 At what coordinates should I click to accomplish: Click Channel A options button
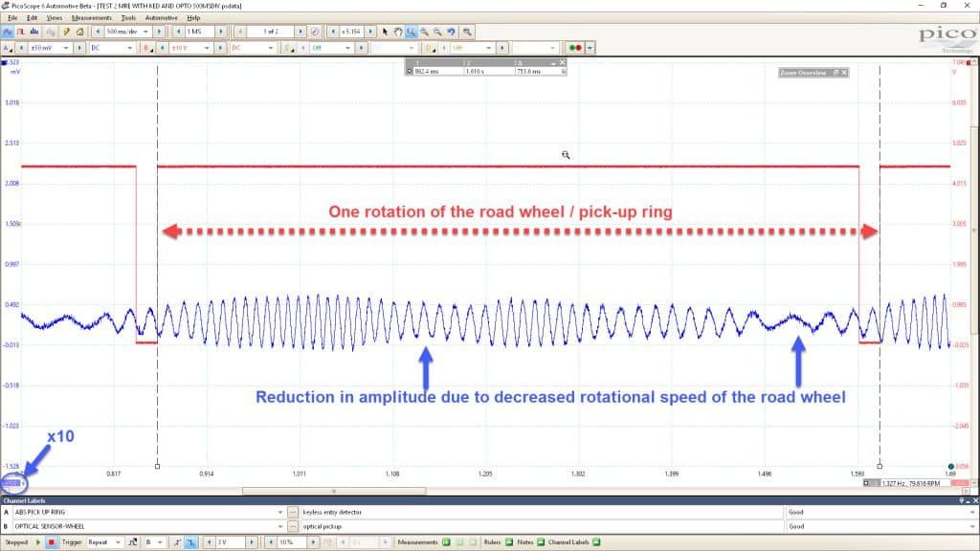pos(8,48)
